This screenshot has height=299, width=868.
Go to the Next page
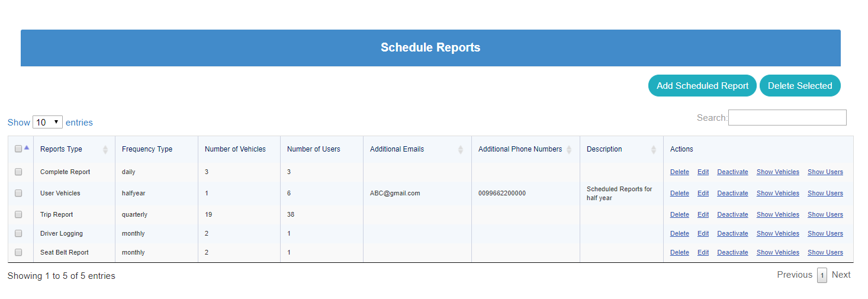click(x=841, y=275)
